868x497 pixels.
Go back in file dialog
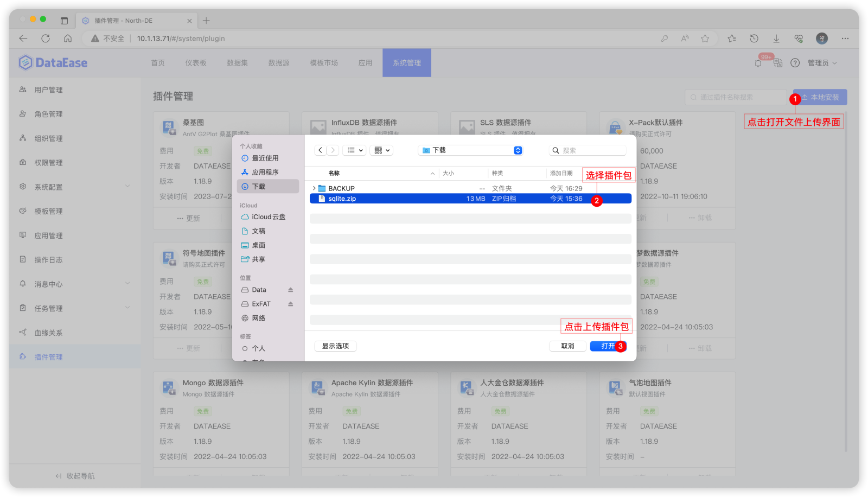pyautogui.click(x=320, y=150)
